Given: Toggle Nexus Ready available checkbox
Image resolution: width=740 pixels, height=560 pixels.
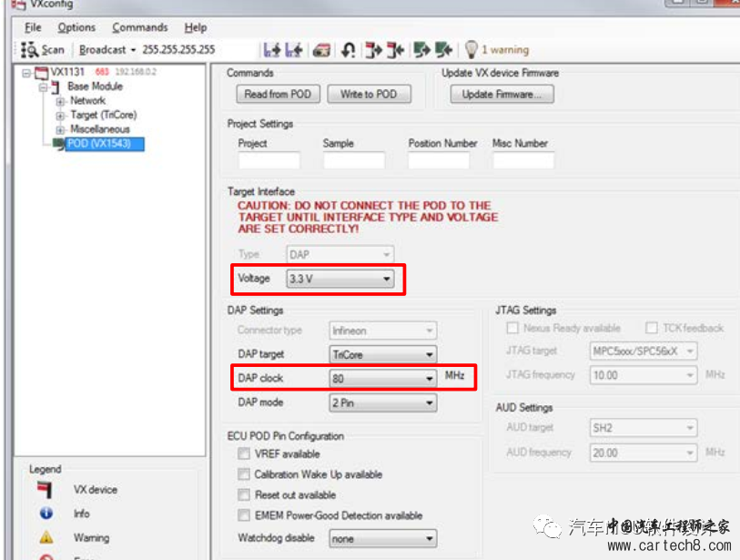Looking at the screenshot, I should (512, 328).
